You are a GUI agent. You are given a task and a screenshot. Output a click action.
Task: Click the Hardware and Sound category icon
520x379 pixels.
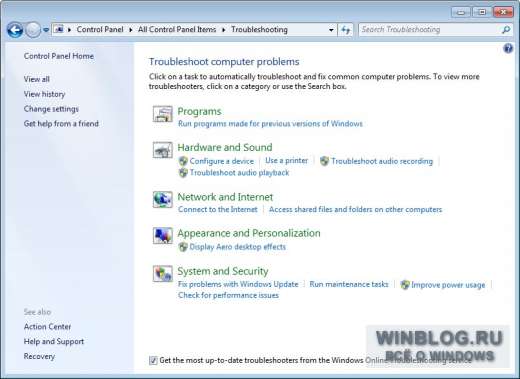pyautogui.click(x=163, y=150)
